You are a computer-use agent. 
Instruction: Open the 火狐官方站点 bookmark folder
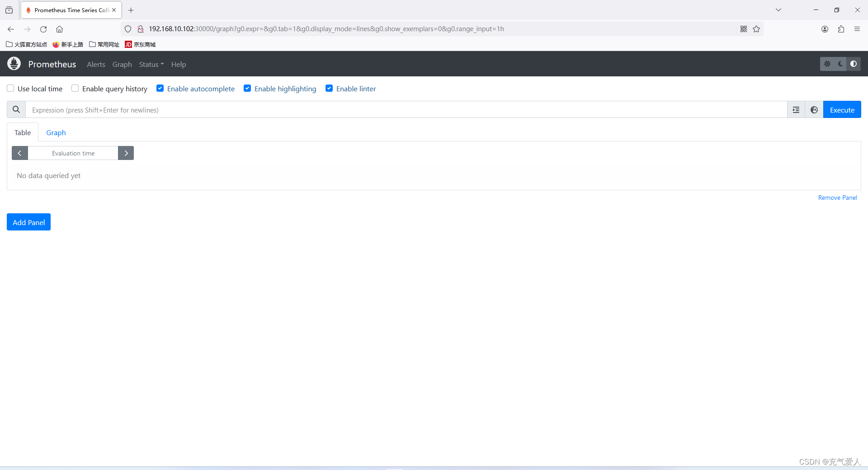26,44
